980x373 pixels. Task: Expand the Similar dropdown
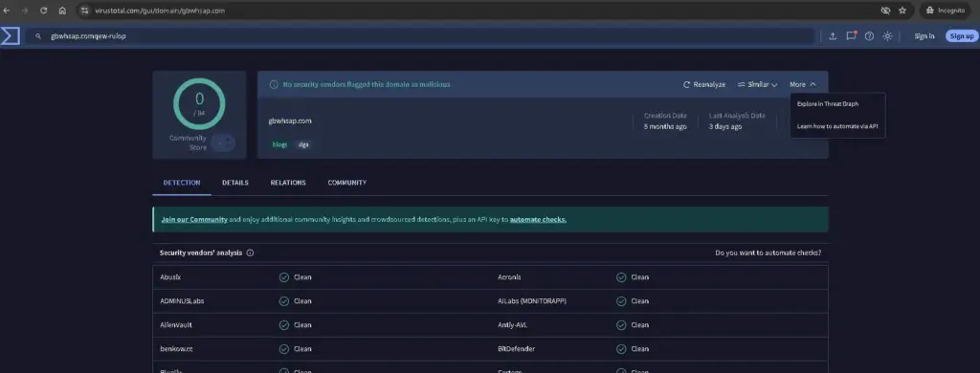[x=758, y=84]
